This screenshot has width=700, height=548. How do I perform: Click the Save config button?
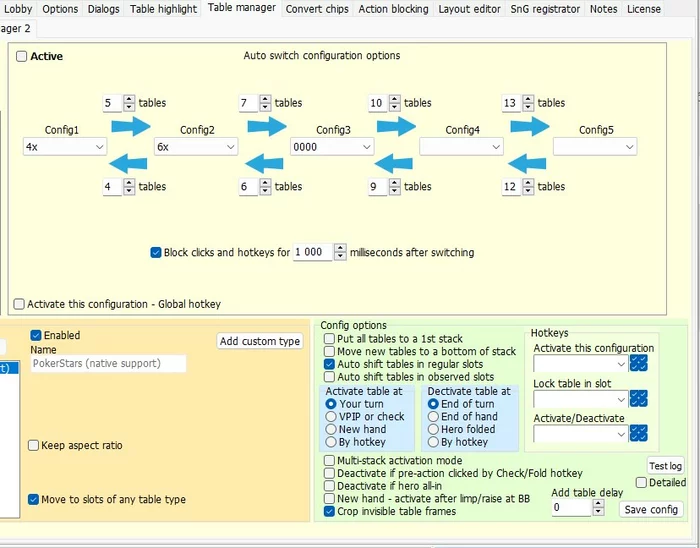[651, 510]
